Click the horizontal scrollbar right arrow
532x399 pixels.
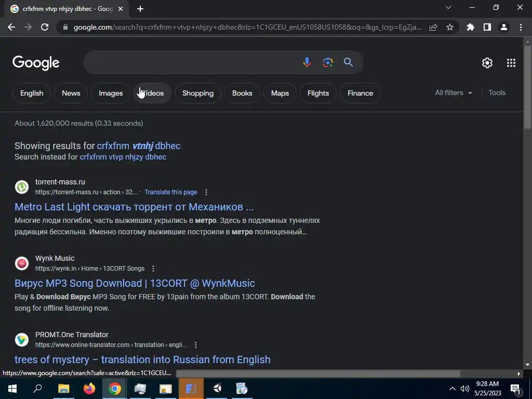coord(519,374)
